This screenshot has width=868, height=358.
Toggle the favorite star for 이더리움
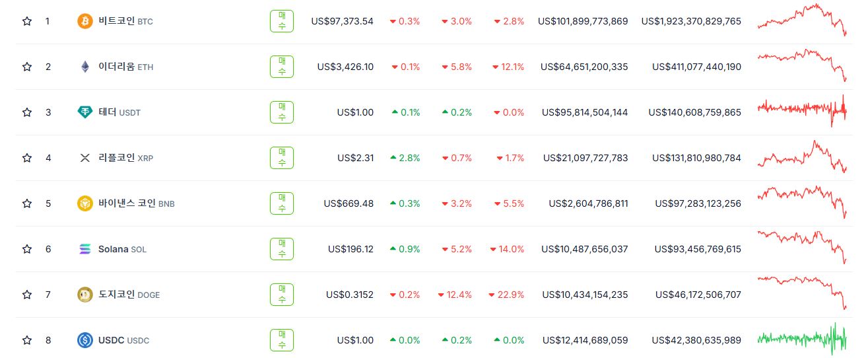[x=27, y=67]
